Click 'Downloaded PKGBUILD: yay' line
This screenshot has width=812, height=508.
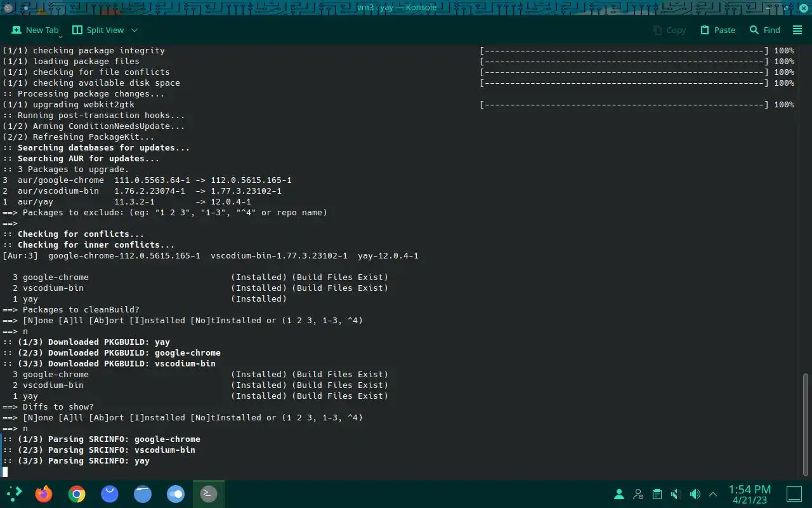86,342
